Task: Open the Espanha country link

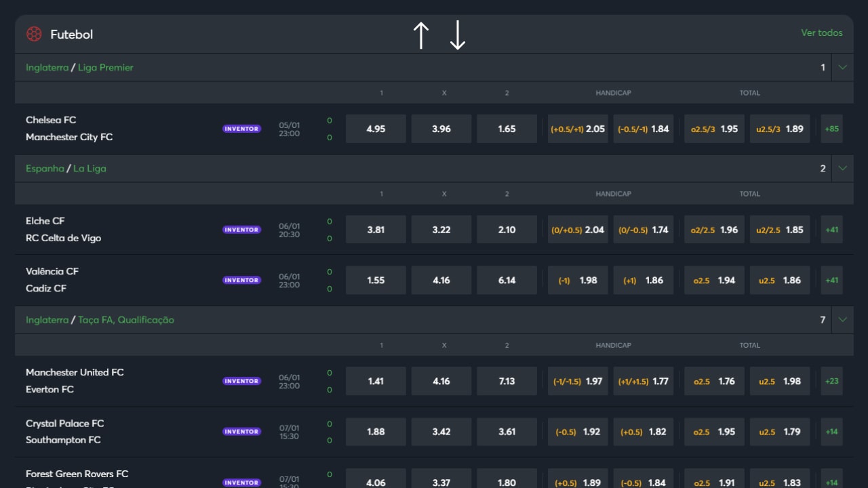Action: [x=45, y=168]
